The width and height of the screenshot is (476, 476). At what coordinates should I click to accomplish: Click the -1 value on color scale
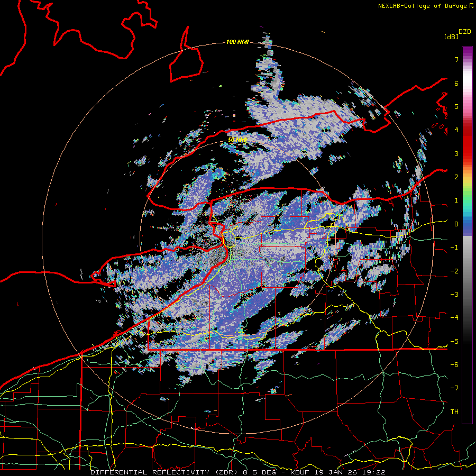(x=454, y=248)
